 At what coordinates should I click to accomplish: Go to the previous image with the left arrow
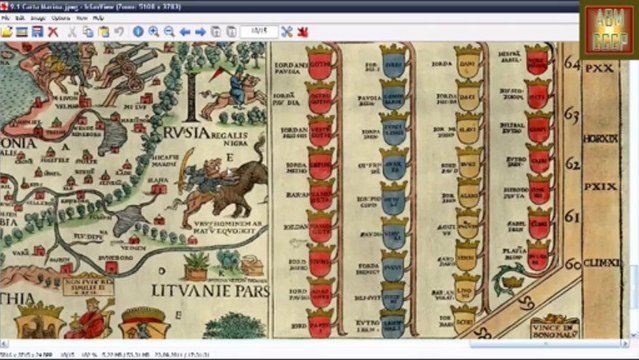(185, 32)
